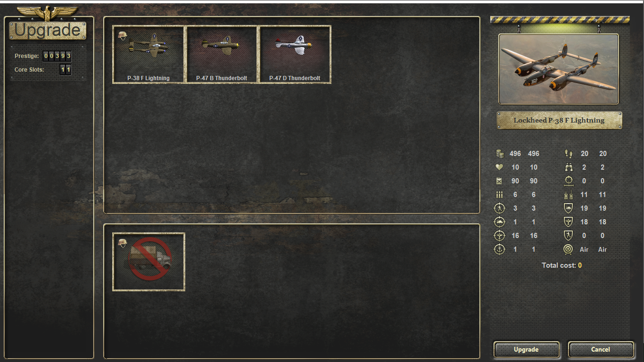The image size is (644, 362).
Task: Click the Core Slots counter
Action: [x=66, y=70]
